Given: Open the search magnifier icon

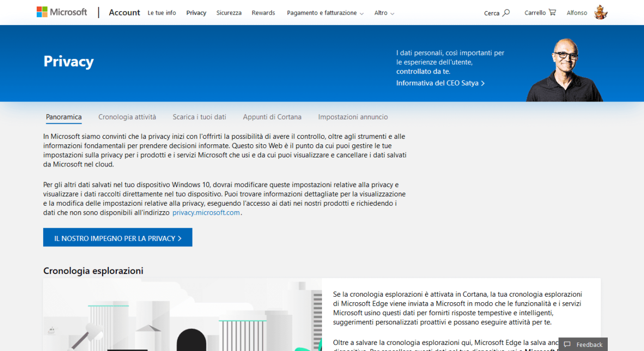Looking at the screenshot, I should coord(506,13).
